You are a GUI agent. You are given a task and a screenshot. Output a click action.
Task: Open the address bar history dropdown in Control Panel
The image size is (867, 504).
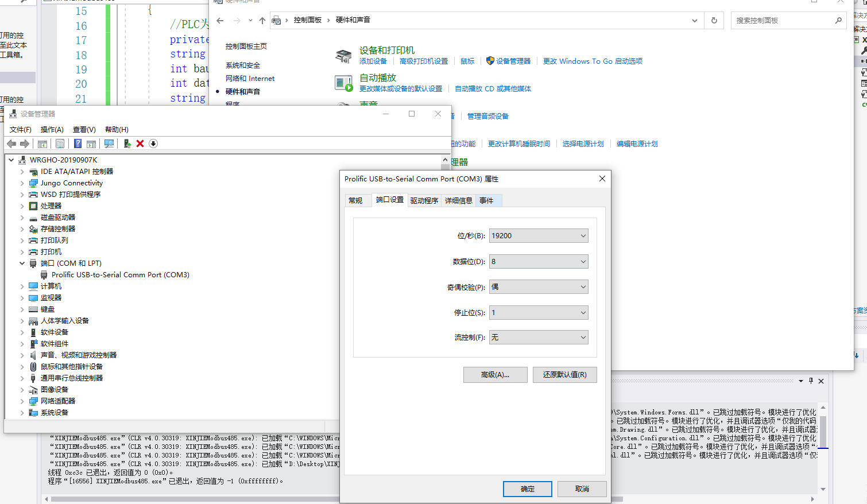click(x=695, y=21)
